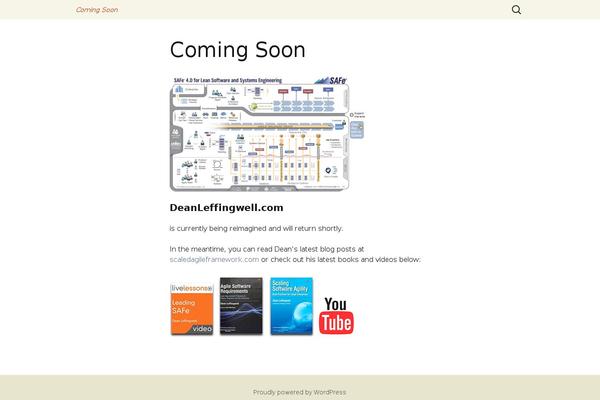Screen dimensions: 600x400
Task: Open the Scaling Software Agility book cover
Action: click(291, 306)
